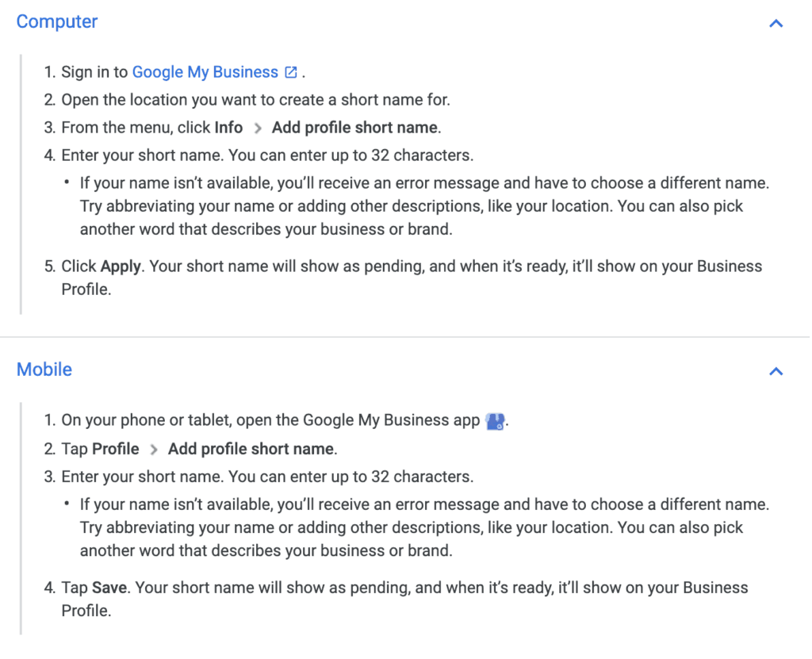Click the Computer blue header text
Screen dimensions: 812x659
(56, 21)
